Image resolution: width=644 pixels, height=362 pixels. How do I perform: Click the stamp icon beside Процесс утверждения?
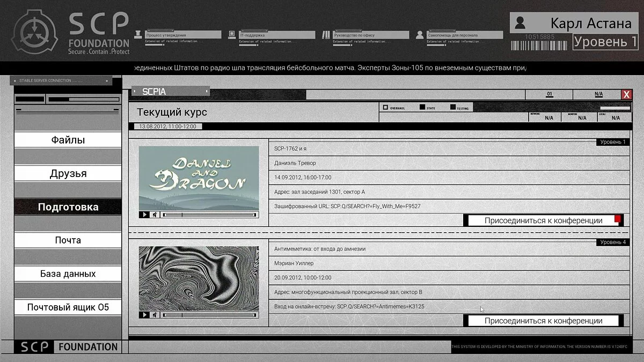coord(138,34)
